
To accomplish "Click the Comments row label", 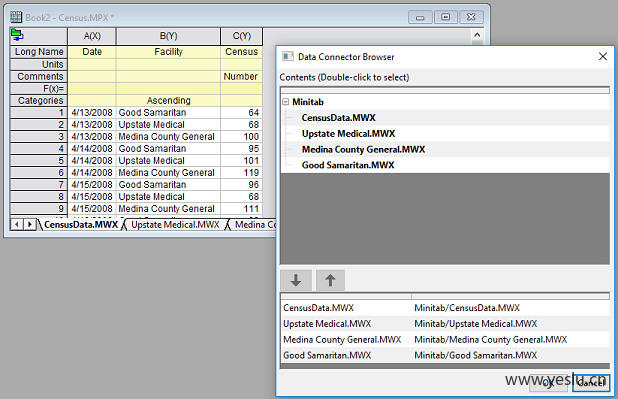I will click(39, 76).
